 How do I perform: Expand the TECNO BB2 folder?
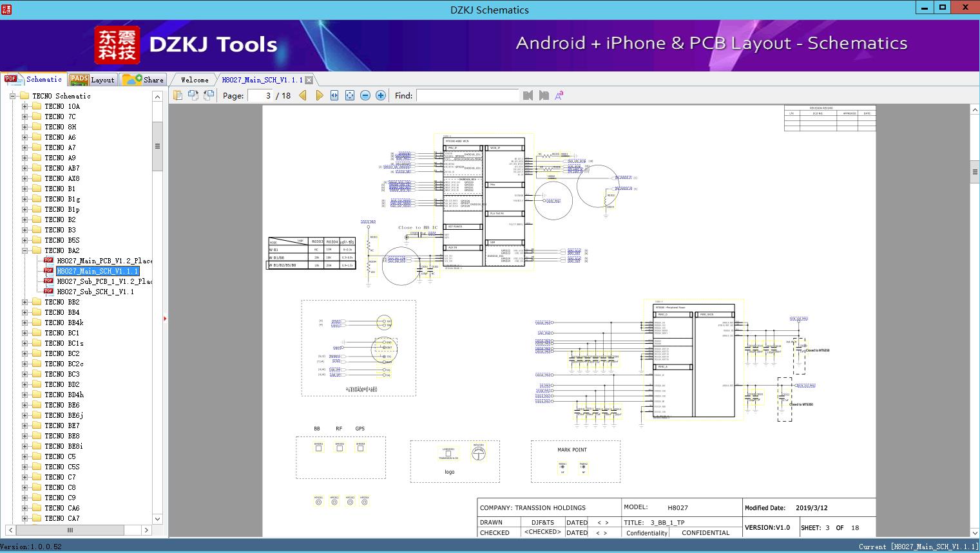25,302
